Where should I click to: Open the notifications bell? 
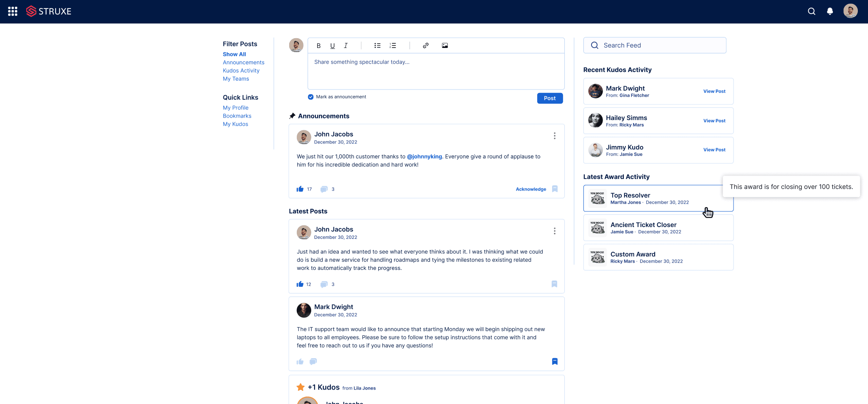pyautogui.click(x=830, y=11)
